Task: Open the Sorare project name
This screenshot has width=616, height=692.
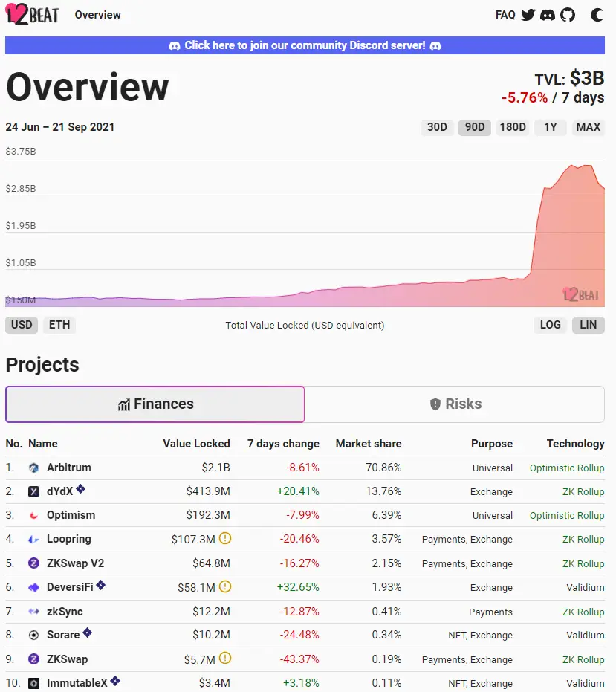Action: tap(63, 635)
